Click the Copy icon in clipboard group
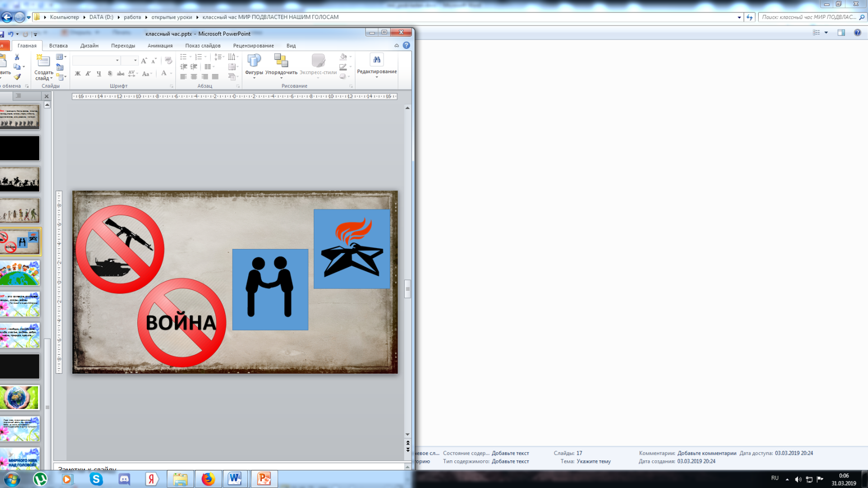 click(x=17, y=67)
